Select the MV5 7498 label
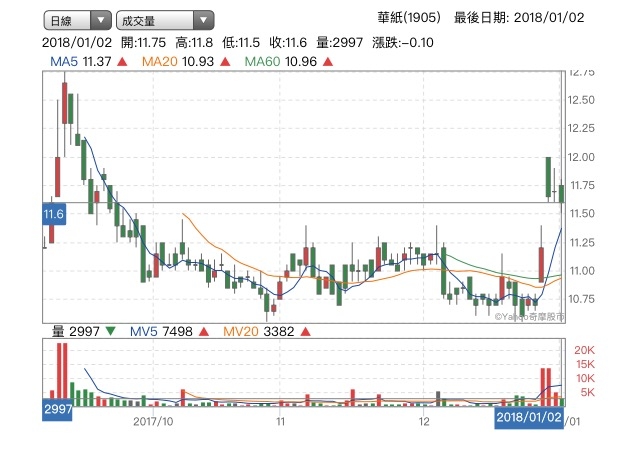Screen dimensions: 640x471 (161, 331)
